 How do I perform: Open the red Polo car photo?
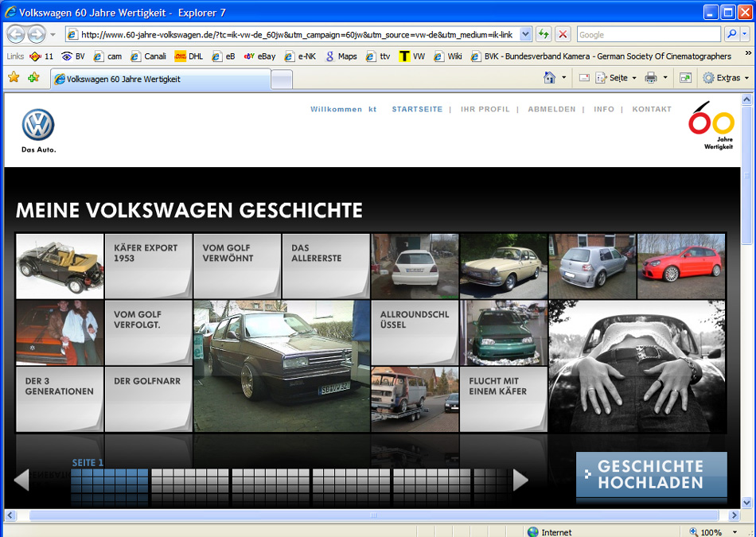680,266
